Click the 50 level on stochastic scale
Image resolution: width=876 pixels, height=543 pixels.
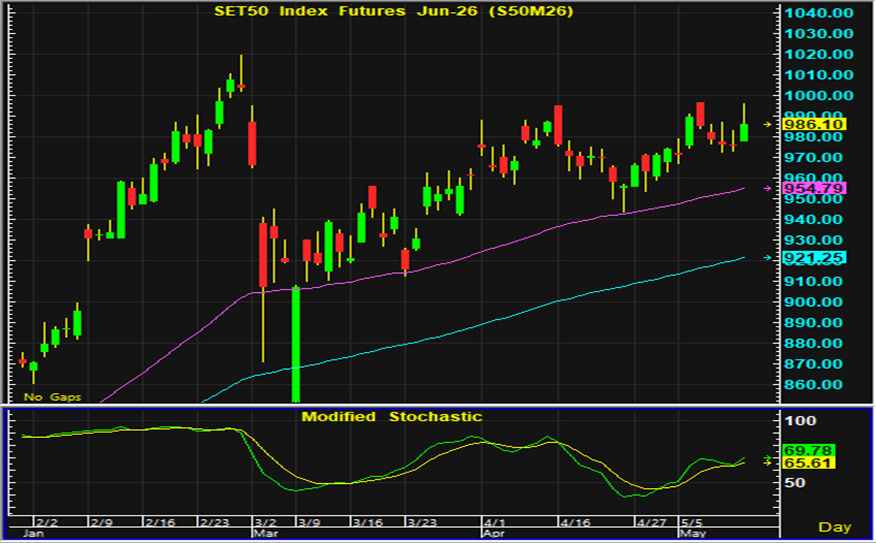tap(795, 483)
